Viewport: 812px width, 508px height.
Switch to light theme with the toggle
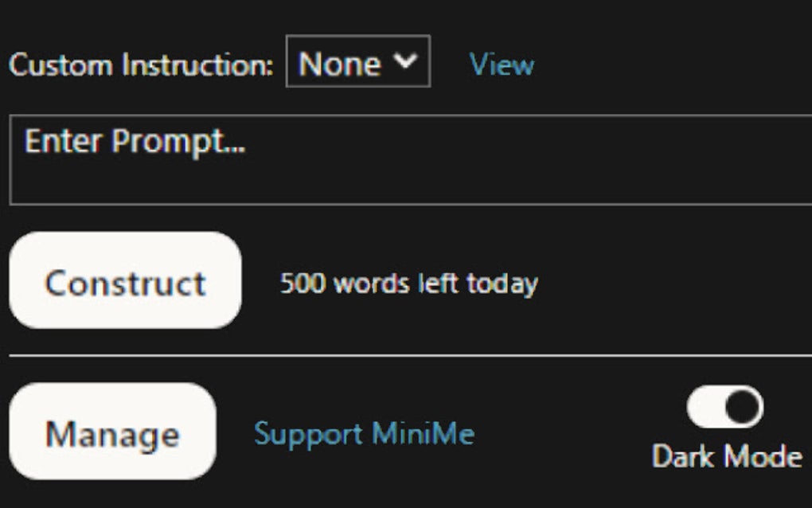[724, 408]
